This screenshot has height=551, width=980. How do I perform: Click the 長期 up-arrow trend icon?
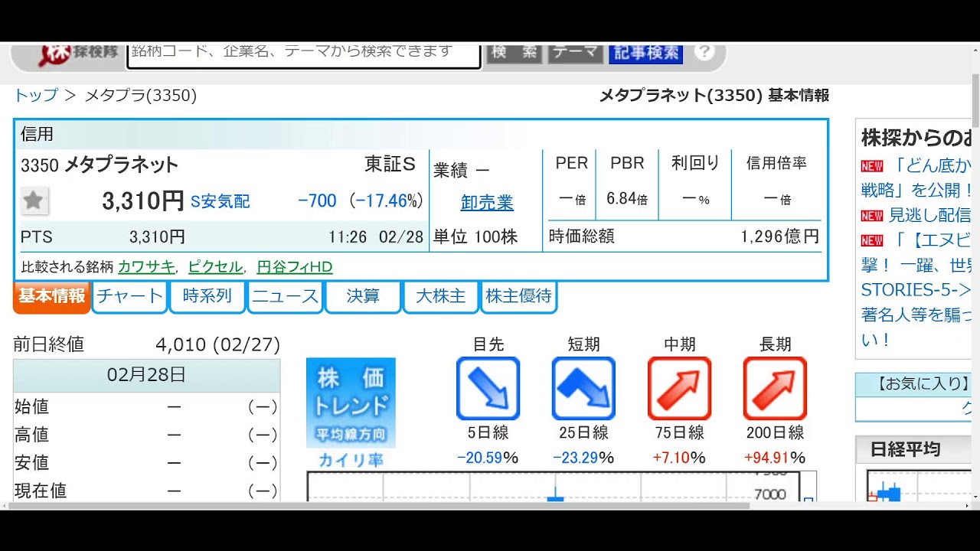tap(775, 389)
